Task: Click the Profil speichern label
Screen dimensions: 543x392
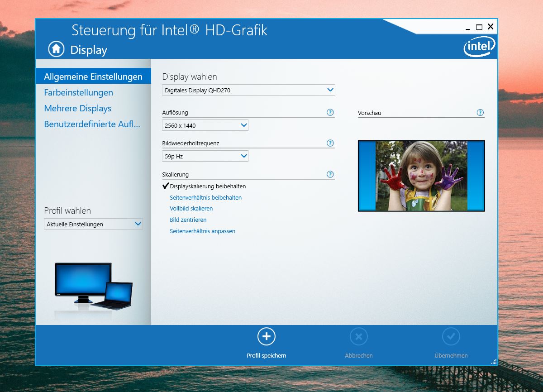Action: 267,355
